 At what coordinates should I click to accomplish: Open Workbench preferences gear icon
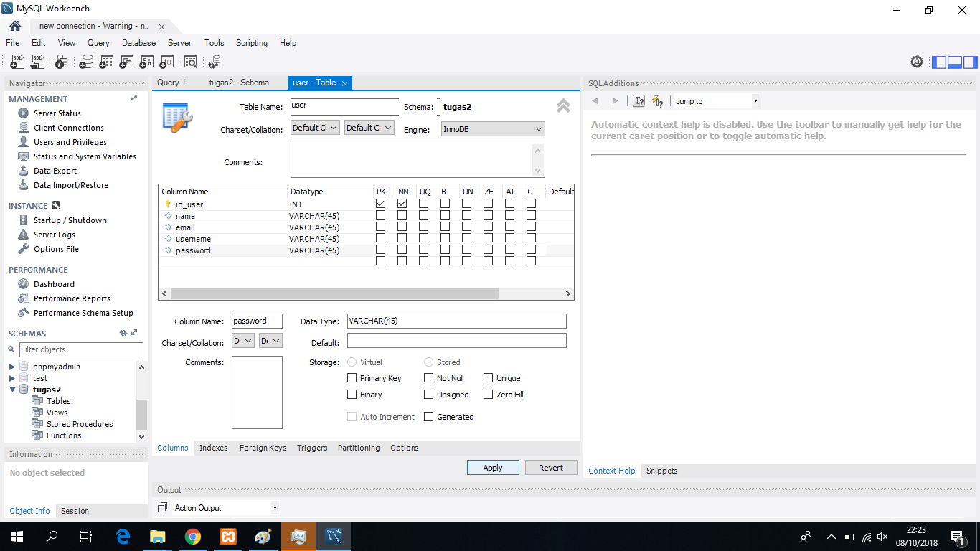point(917,62)
